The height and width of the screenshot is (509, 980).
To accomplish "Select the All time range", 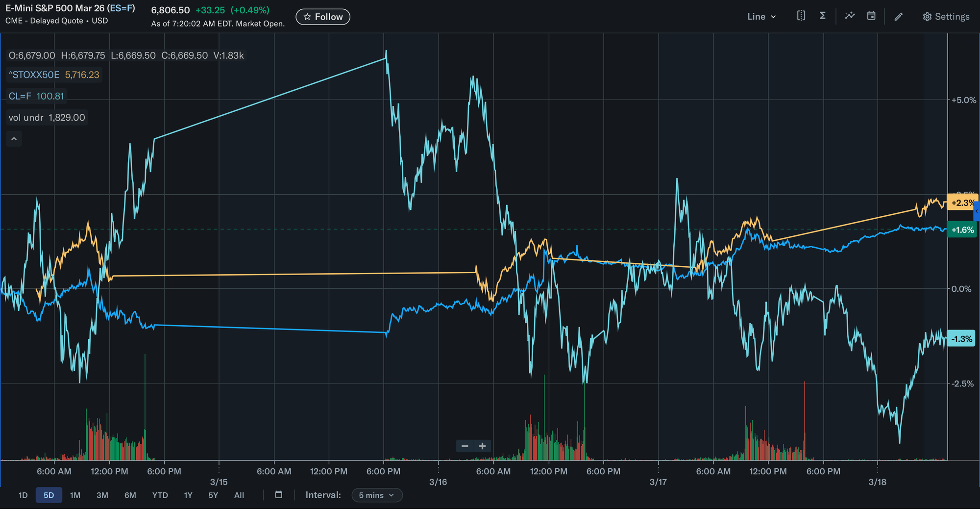I will pos(239,495).
